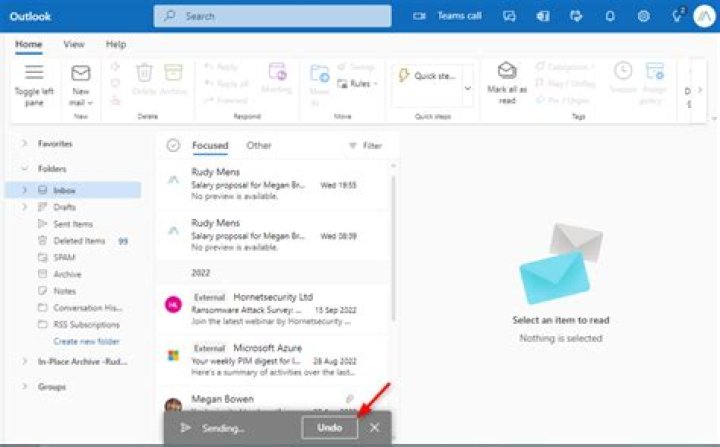
Task: Open Rudy Mens email from Wed 08:39
Action: (274, 235)
